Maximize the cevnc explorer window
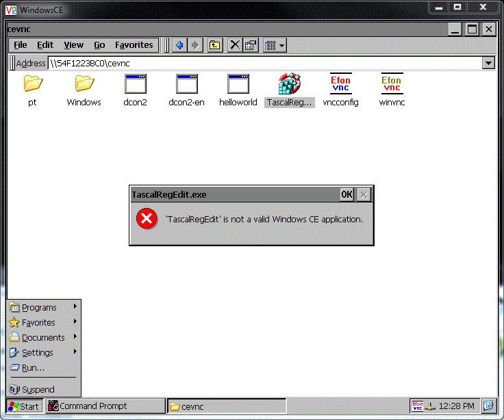The image size is (504, 420). coord(472,29)
